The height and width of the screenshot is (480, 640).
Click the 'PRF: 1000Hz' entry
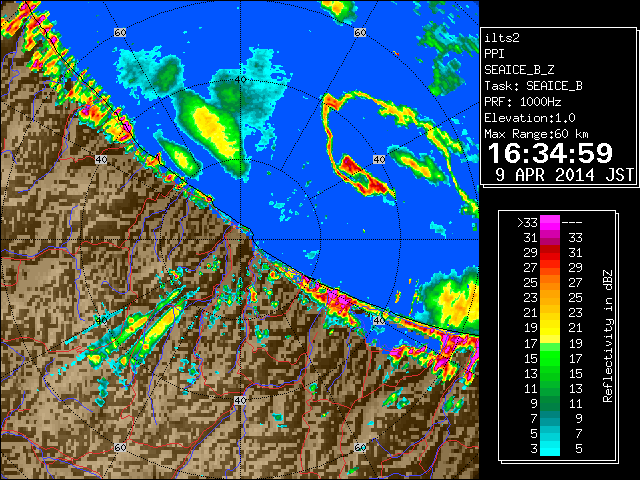point(523,102)
